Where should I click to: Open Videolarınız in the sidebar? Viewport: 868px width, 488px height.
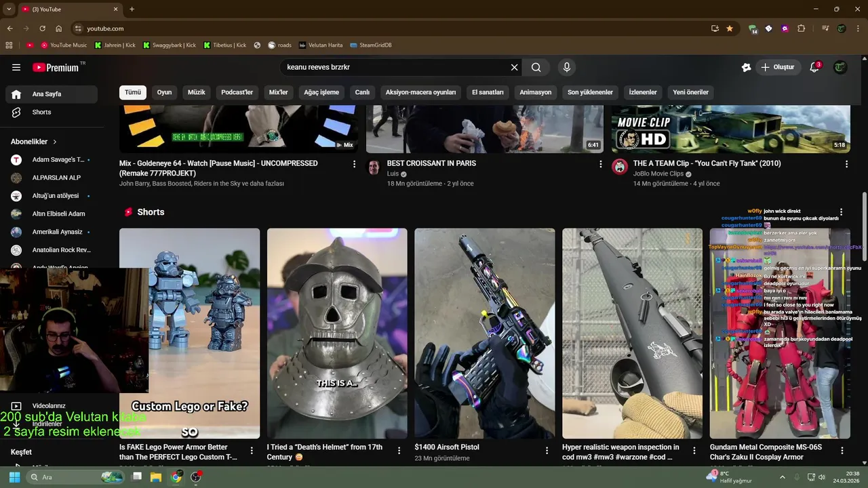click(52, 405)
